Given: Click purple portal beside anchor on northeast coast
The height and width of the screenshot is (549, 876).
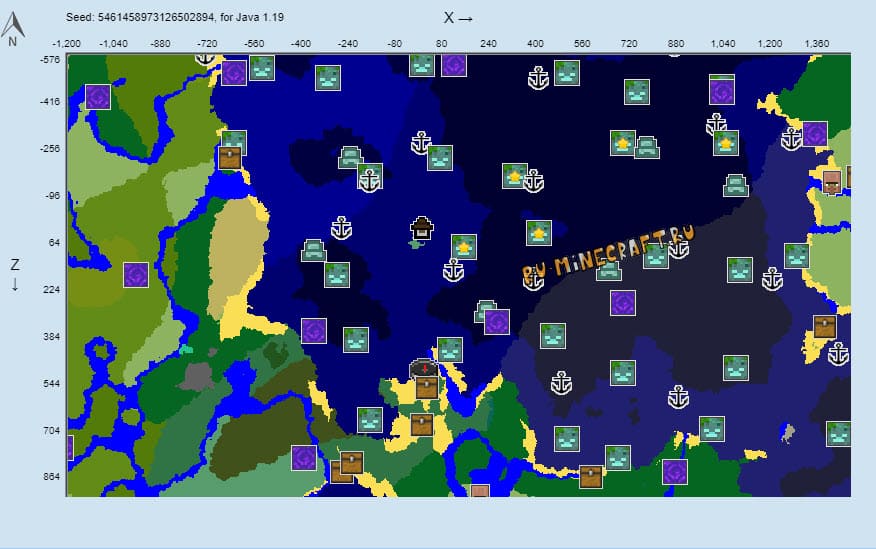Looking at the screenshot, I should click(x=815, y=134).
